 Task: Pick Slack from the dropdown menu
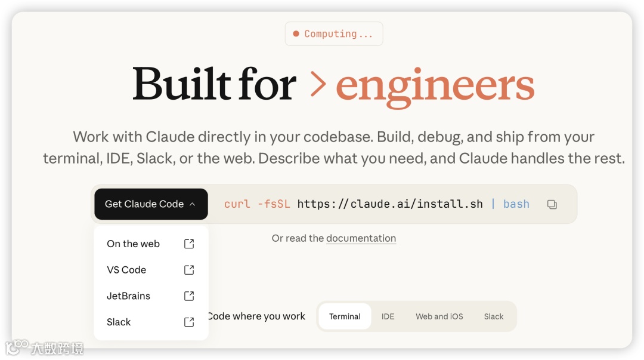(119, 322)
